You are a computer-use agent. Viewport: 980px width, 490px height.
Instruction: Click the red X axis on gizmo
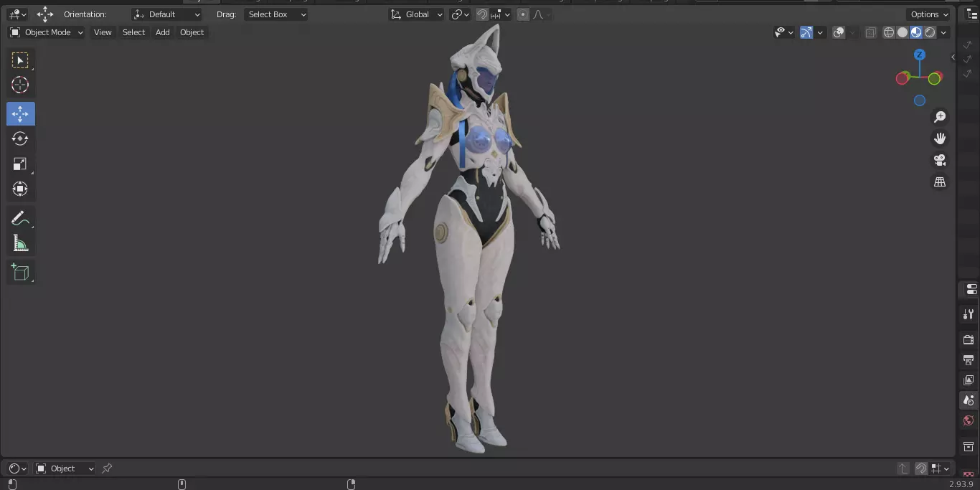903,78
